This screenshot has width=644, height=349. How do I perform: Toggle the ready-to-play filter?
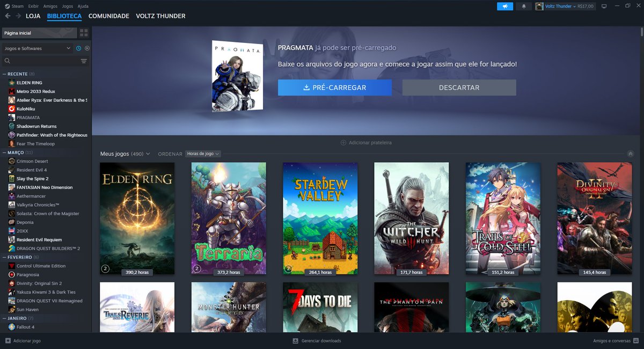[87, 48]
